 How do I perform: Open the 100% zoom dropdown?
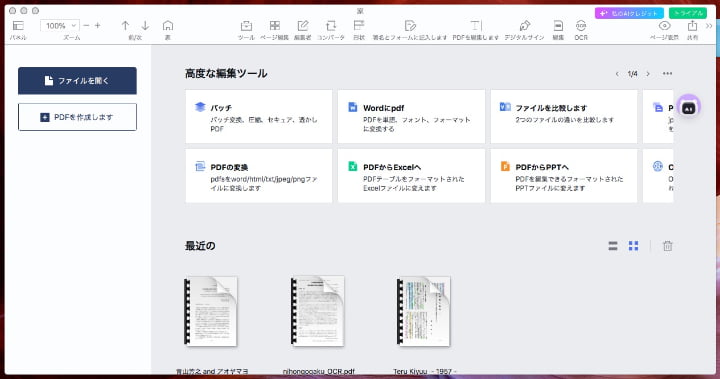tap(60, 26)
